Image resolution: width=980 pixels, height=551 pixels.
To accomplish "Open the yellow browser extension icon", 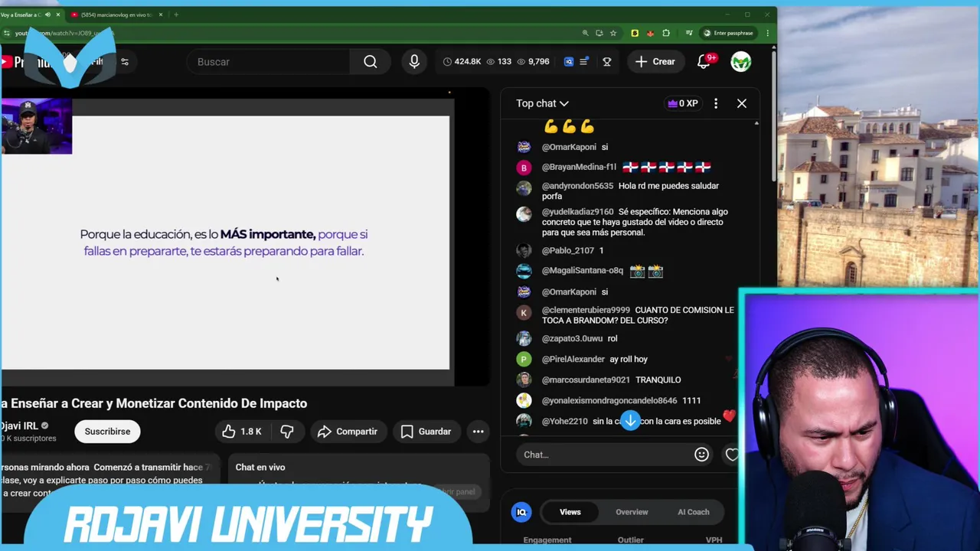I will pyautogui.click(x=635, y=33).
